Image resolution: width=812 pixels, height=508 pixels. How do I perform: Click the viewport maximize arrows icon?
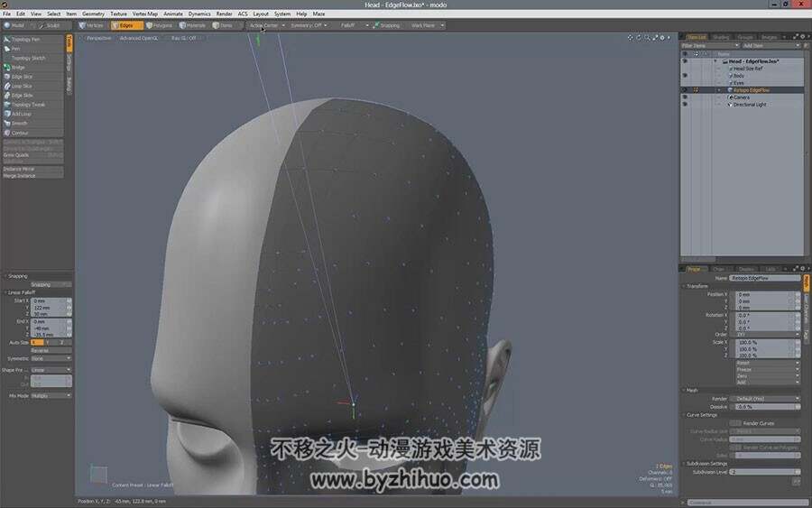point(655,38)
